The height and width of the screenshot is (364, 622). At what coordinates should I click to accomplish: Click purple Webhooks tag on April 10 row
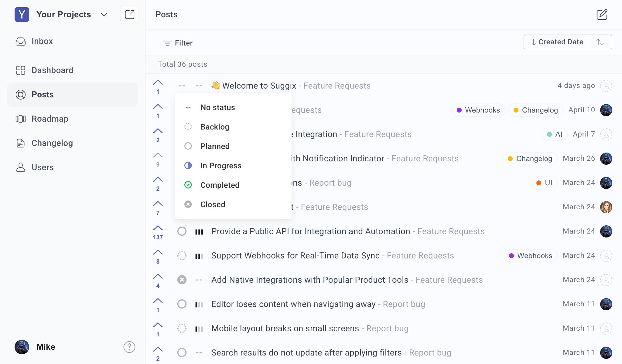pyautogui.click(x=478, y=110)
